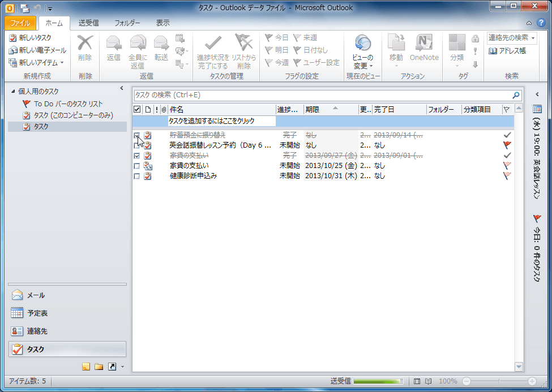
Task: Minimize the navigation pane with its chevron
Action: (x=122, y=88)
